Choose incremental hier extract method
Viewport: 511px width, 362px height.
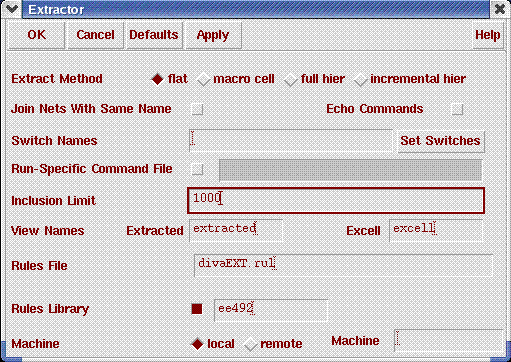(x=361, y=80)
